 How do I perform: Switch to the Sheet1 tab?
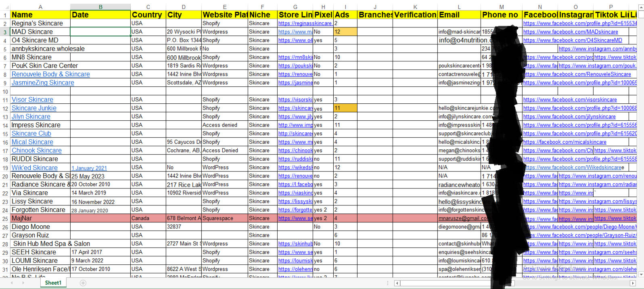(x=53, y=283)
